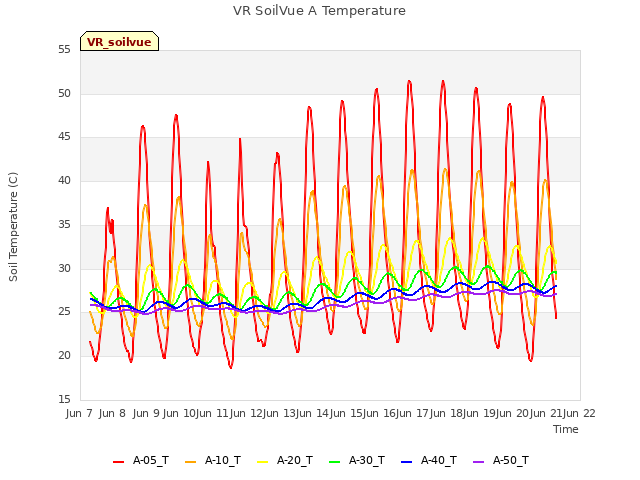Viewport: 640px width, 480px height.
Task: Click the 55 y-axis tick label
Action: [64, 50]
